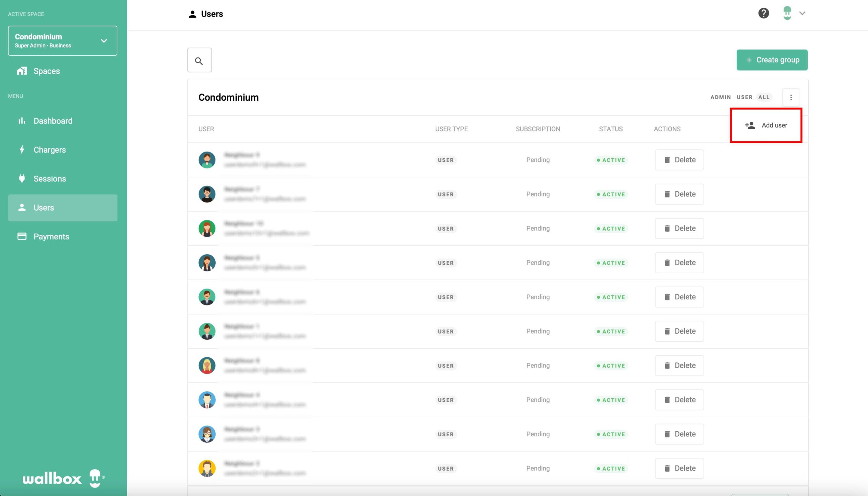This screenshot has width=868, height=496.
Task: Navigate to Payments in the sidebar
Action: pyautogui.click(x=51, y=237)
